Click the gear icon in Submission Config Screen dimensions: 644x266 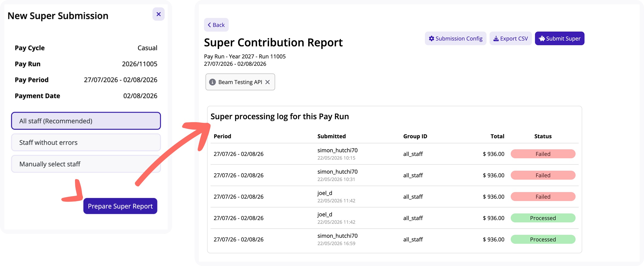pyautogui.click(x=431, y=39)
